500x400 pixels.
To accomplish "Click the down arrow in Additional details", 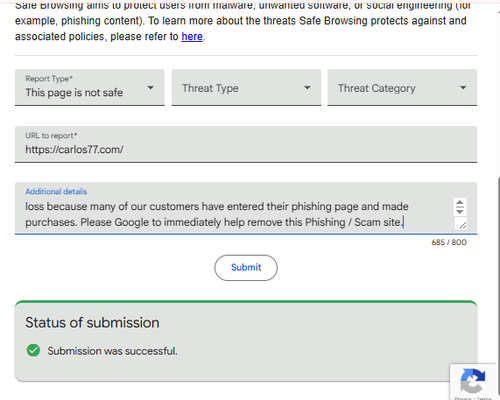I will pos(460,211).
